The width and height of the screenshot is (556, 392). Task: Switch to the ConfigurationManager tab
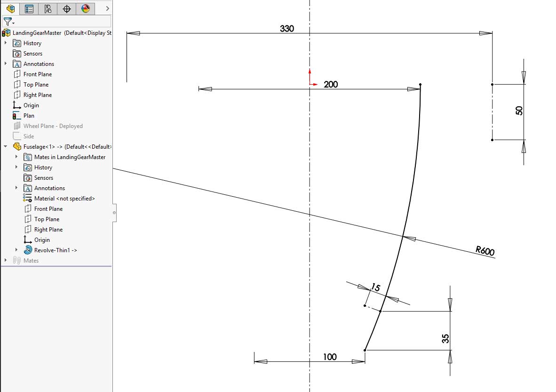click(x=48, y=8)
